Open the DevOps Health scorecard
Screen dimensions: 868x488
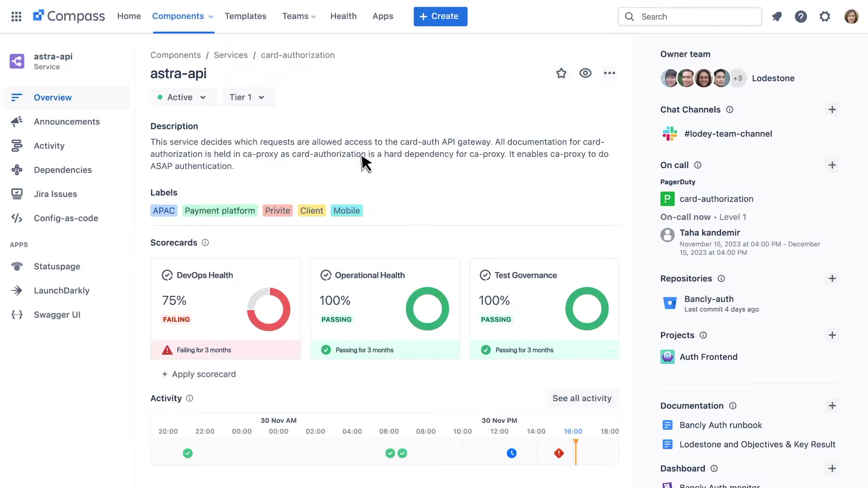(x=225, y=309)
